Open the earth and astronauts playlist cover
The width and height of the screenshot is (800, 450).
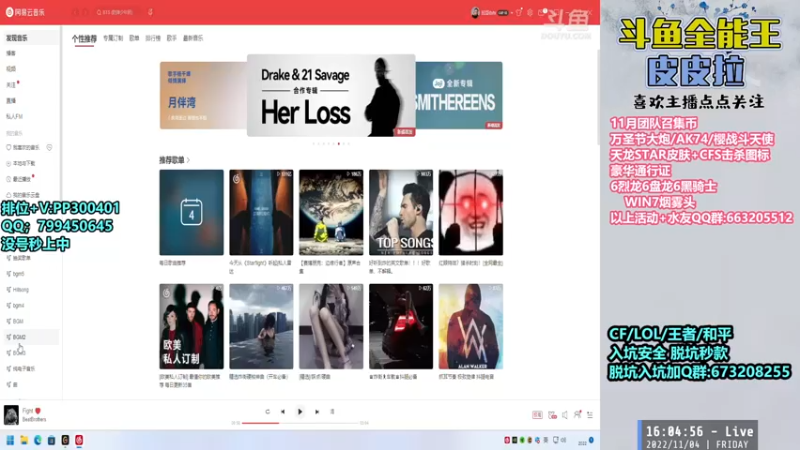331,212
